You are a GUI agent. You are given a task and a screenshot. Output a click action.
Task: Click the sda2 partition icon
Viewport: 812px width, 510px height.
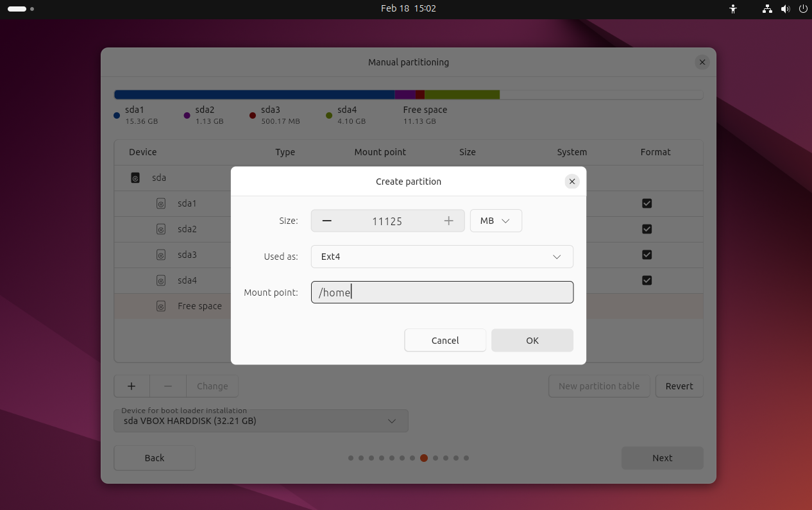161,229
